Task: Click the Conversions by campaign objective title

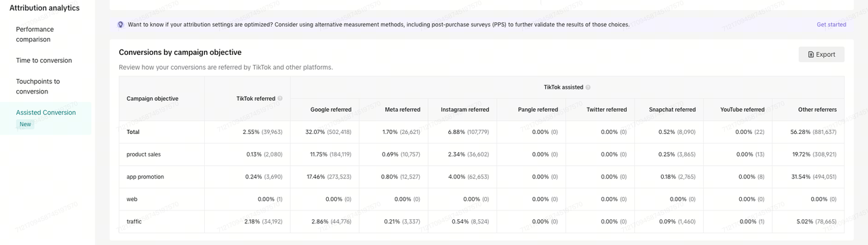Action: (x=180, y=52)
